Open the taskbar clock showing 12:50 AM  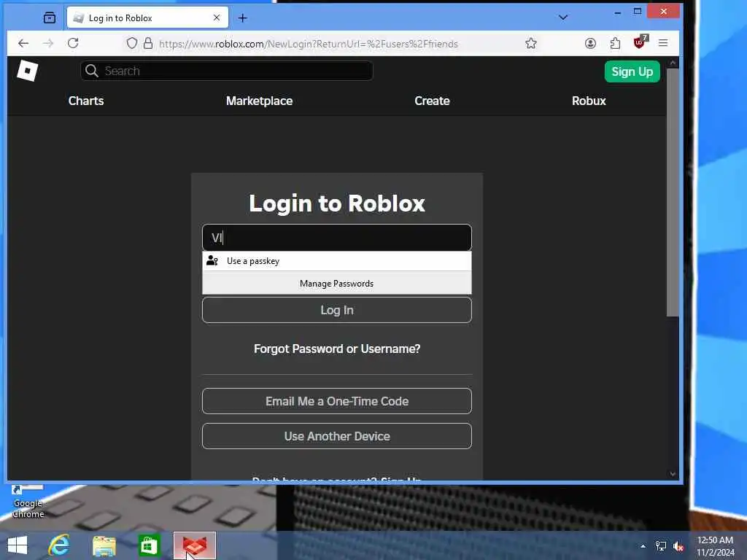point(715,546)
